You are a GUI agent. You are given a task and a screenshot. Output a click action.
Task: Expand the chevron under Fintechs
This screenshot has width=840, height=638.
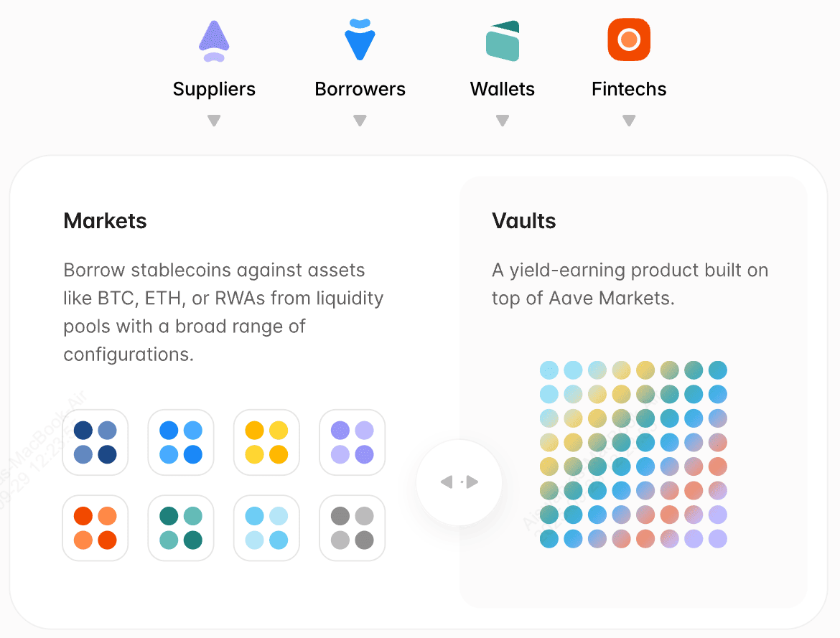click(x=628, y=121)
